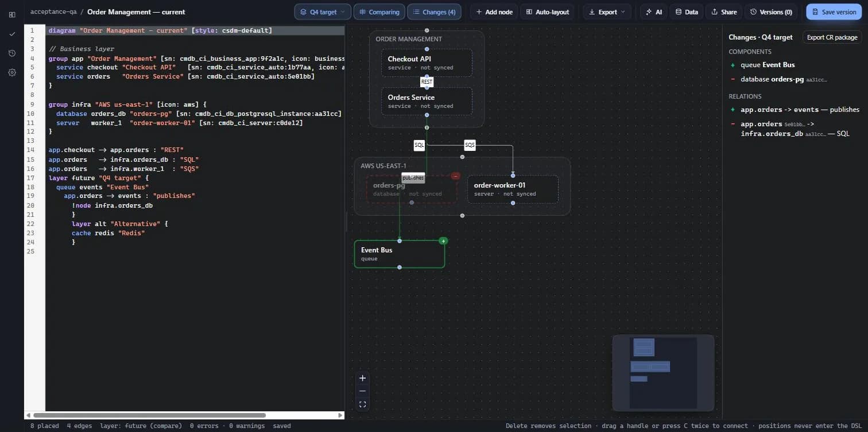This screenshot has height=432, width=868.
Task: Toggle the Changes (4) panel
Action: point(434,12)
